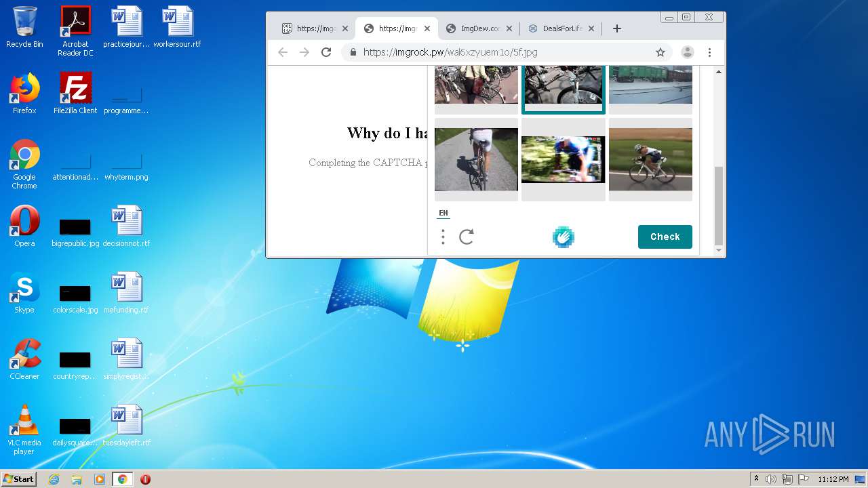Screen dimensions: 868x488
Task: Open FileZilla Client shortcut
Action: pos(75,94)
